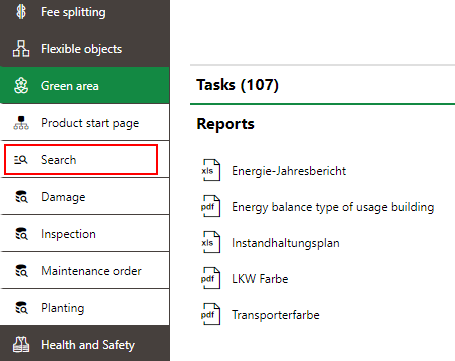Image resolution: width=455 pixels, height=361 pixels.
Task: Click the Fee splitting sidebar icon
Action: pos(21,12)
